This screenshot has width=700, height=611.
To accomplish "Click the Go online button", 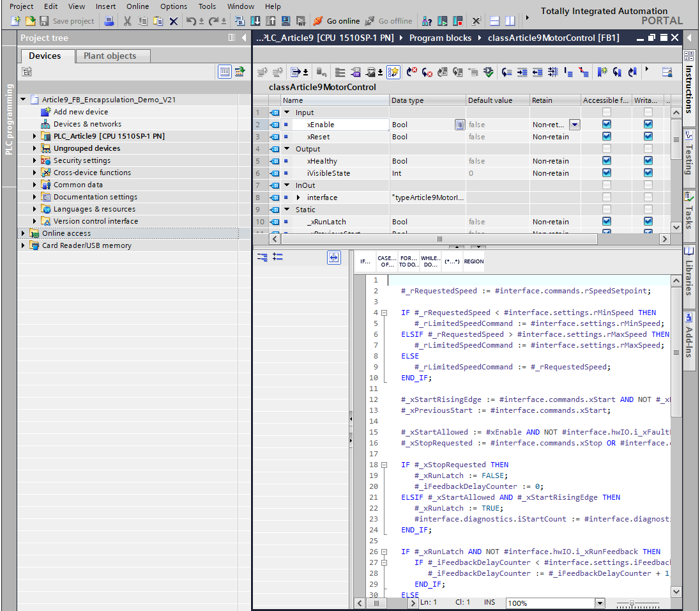I will tap(337, 20).
